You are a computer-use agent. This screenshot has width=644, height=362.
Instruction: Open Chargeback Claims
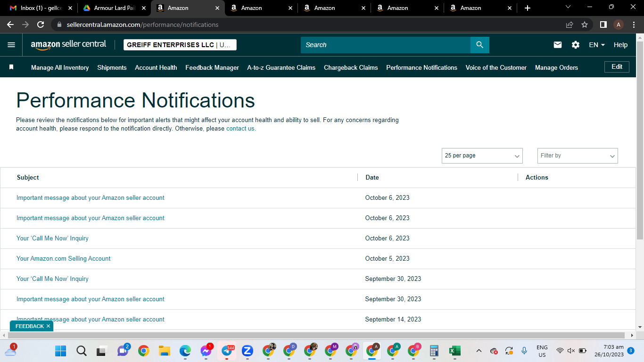[x=351, y=67]
